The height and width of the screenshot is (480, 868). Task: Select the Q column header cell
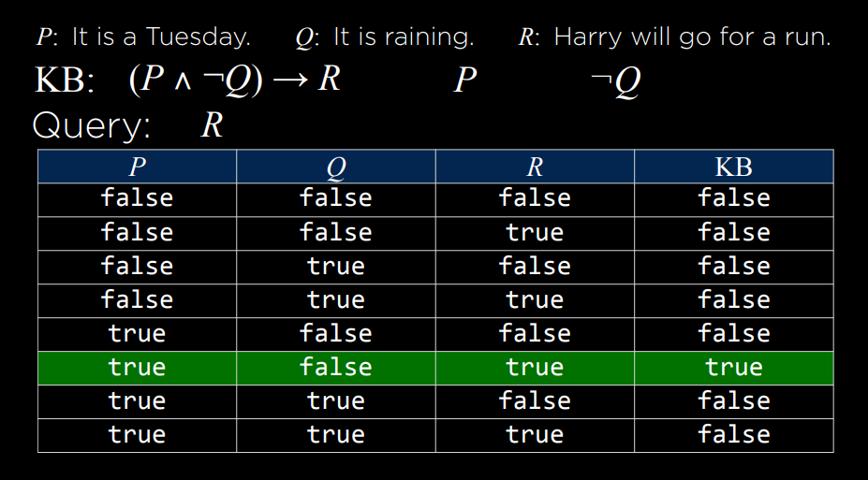pos(335,167)
